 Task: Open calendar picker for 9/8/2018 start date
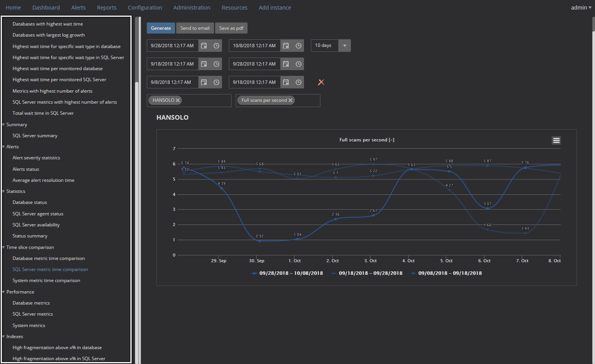tap(204, 82)
